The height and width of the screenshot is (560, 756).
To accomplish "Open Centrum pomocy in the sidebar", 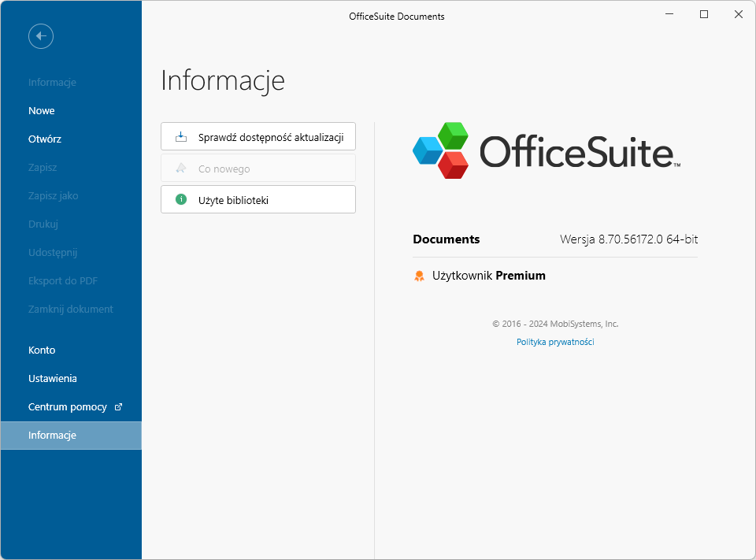I will pyautogui.click(x=71, y=406).
